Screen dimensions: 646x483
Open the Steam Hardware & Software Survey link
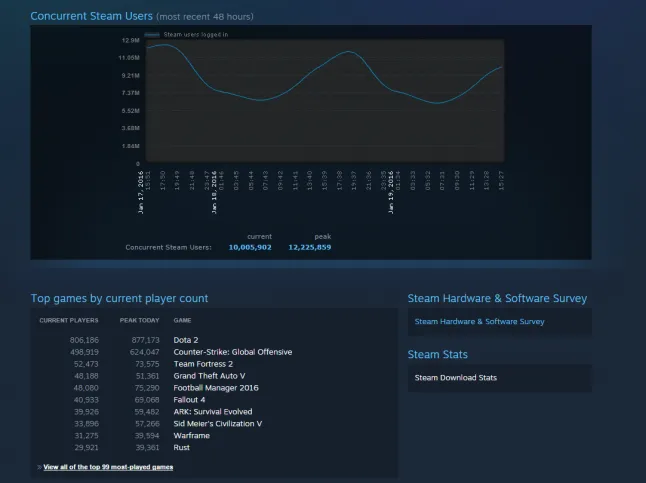click(x=479, y=321)
